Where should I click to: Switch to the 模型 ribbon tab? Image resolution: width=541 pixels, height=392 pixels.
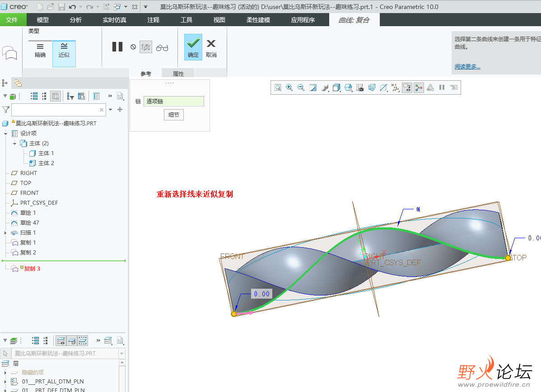(43, 20)
